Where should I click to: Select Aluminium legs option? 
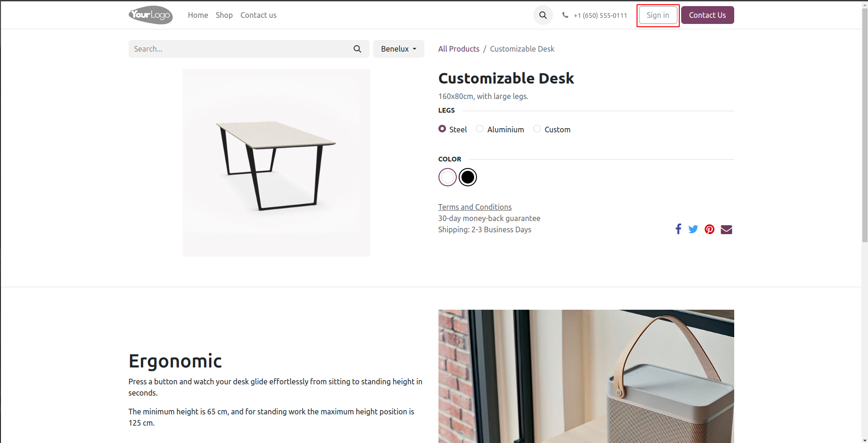point(480,129)
